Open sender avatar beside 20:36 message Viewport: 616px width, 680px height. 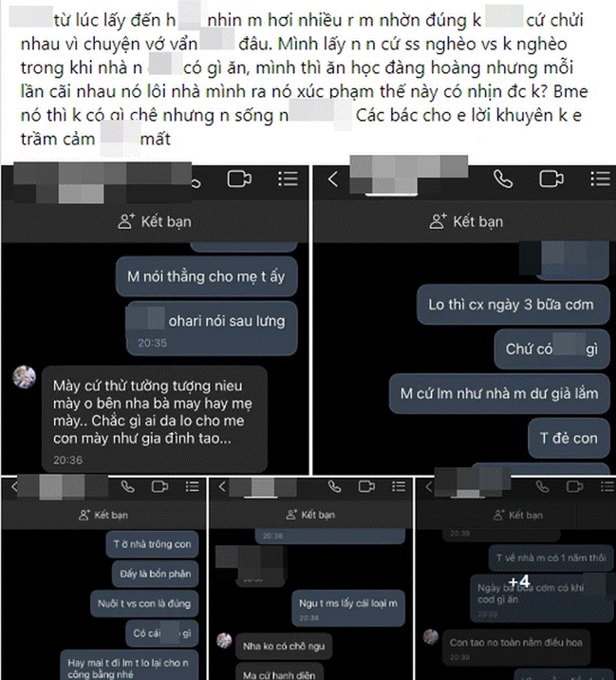coord(25,376)
